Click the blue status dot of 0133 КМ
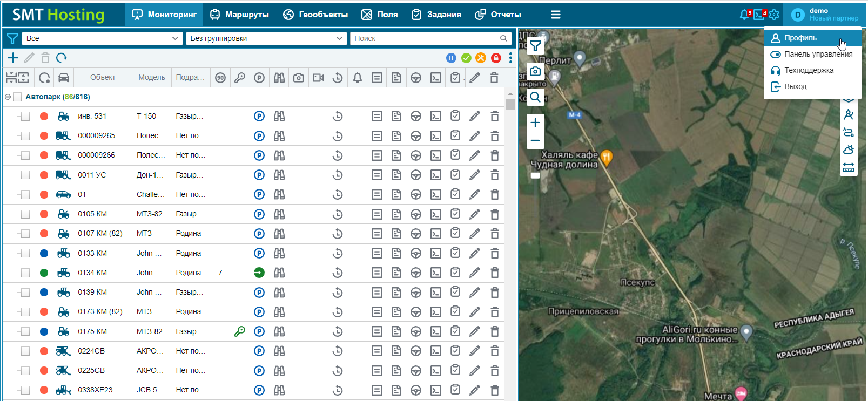Screen dimensions: 868x401 [44, 253]
